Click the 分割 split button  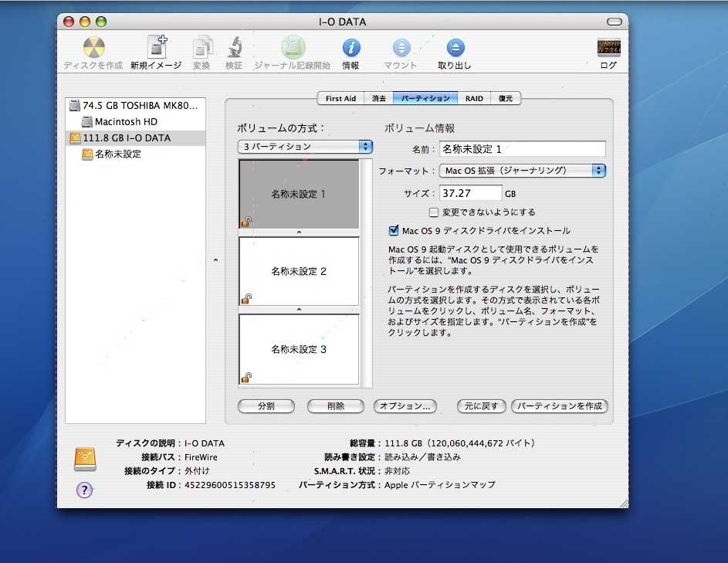(266, 406)
